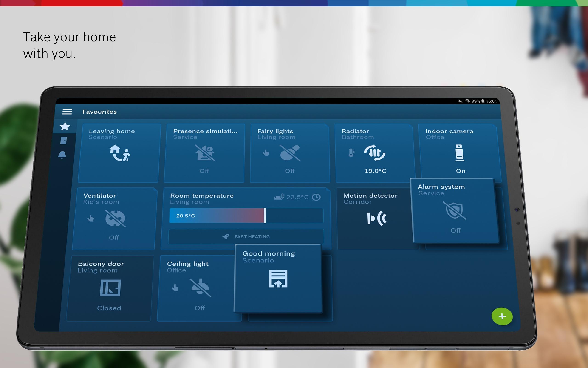The height and width of the screenshot is (368, 588).
Task: Click the 99% battery percentage
Action: (475, 101)
